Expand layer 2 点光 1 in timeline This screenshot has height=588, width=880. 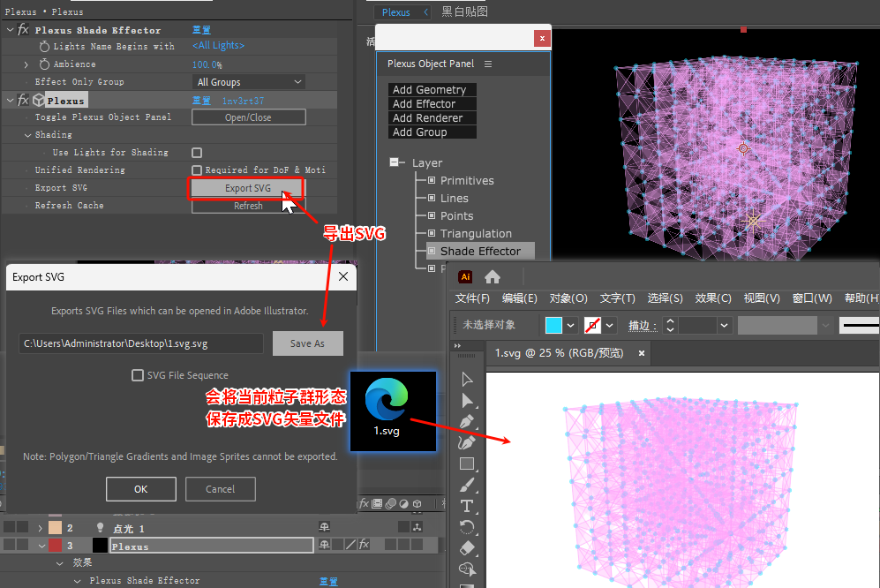coord(40,528)
